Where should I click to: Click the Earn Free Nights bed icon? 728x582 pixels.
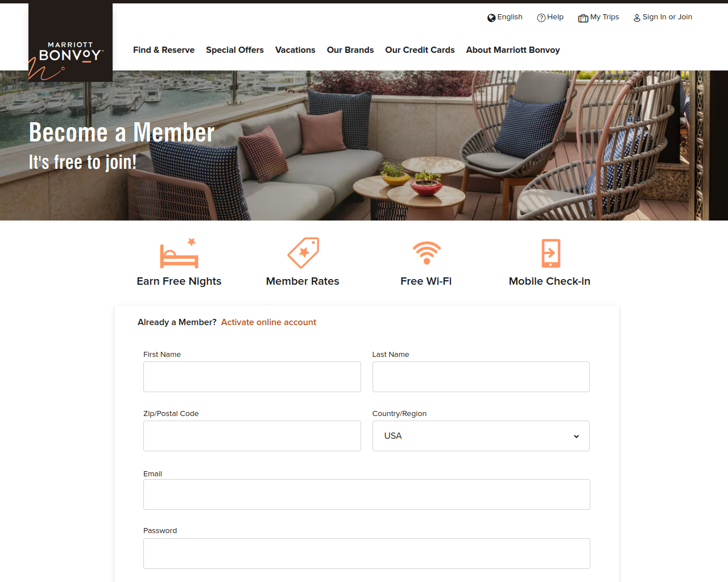tap(179, 253)
